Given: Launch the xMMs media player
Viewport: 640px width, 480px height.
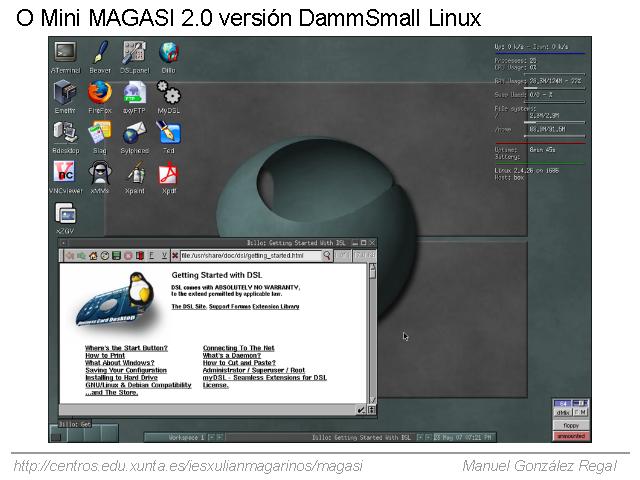Looking at the screenshot, I should tap(99, 174).
